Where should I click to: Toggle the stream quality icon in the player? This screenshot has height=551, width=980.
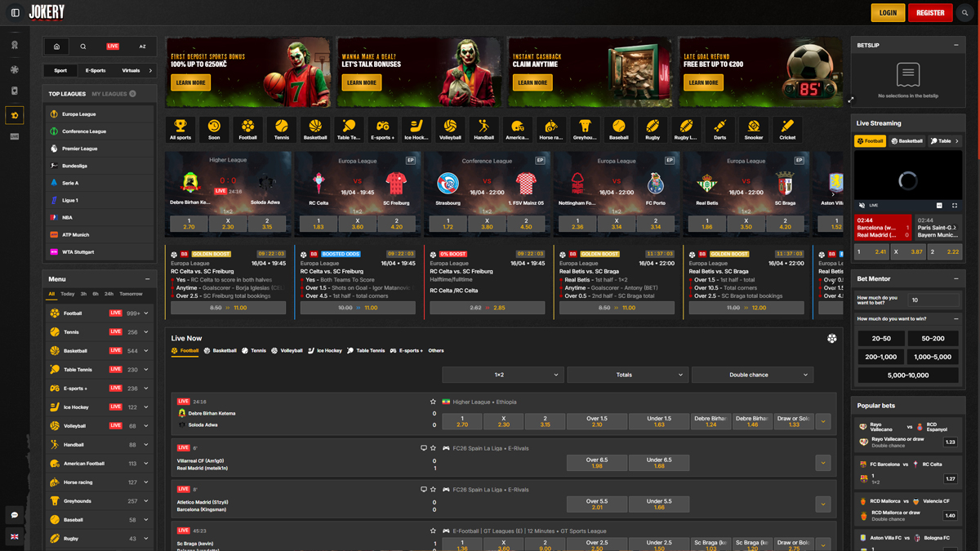(x=939, y=206)
